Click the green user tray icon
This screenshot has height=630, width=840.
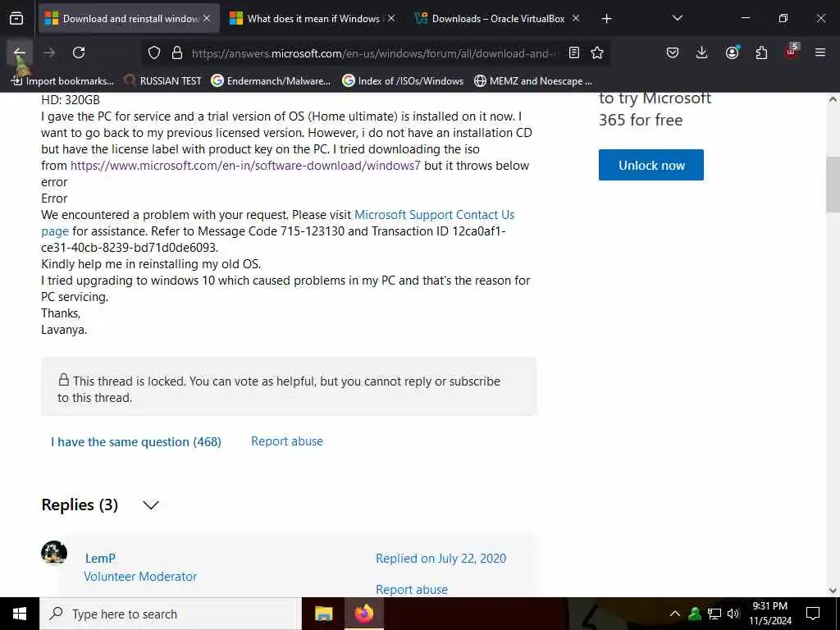pos(695,614)
